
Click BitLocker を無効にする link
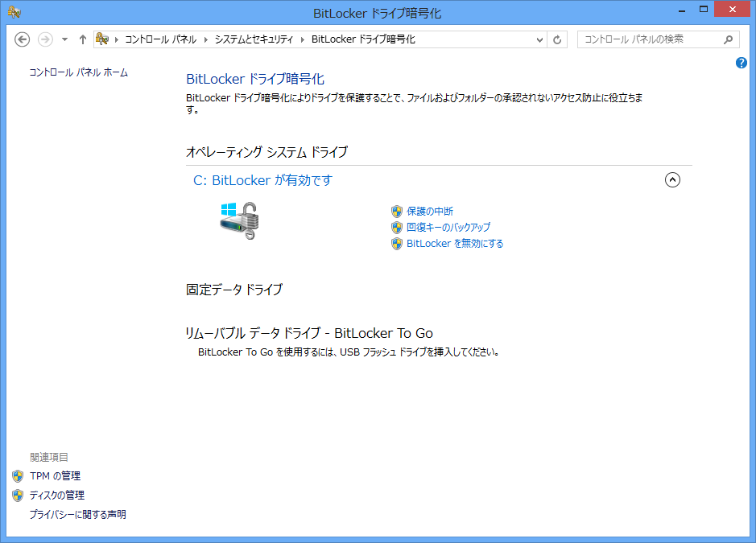click(455, 243)
